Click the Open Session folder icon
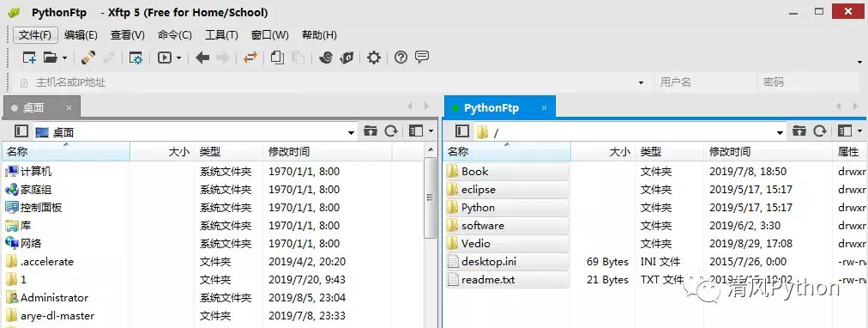868x328 pixels. [x=51, y=57]
